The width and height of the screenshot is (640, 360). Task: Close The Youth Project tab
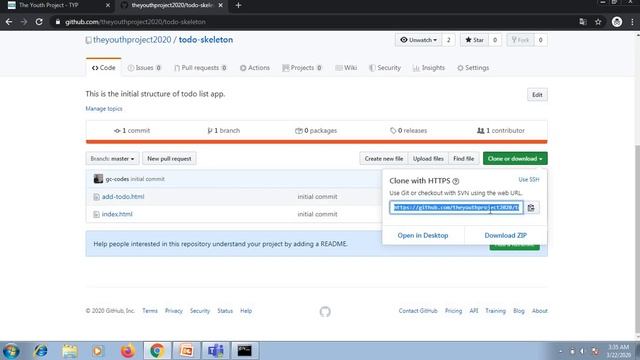108,5
